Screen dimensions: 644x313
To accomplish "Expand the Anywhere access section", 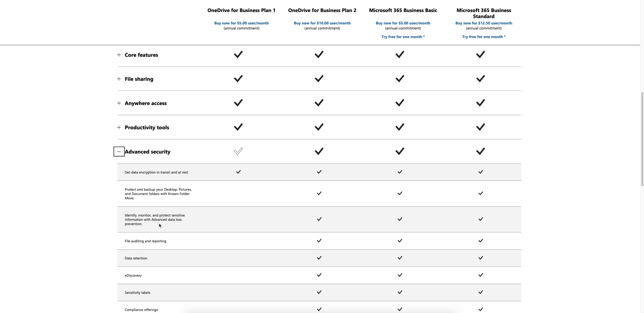I will (x=119, y=103).
